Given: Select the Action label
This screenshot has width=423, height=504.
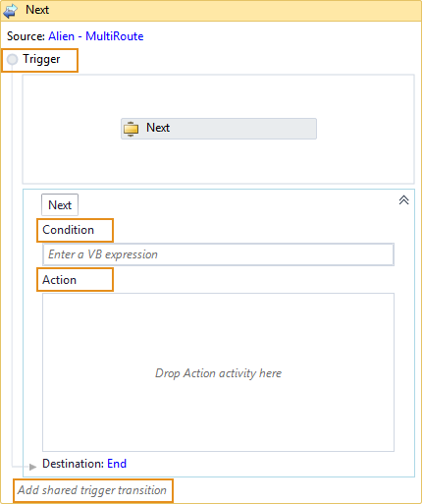Looking at the screenshot, I should pos(59,280).
